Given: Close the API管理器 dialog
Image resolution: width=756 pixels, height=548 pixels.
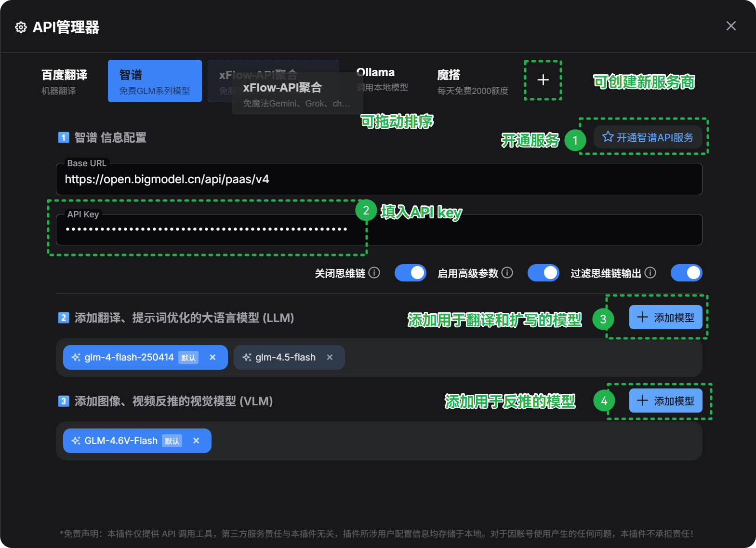Looking at the screenshot, I should [731, 26].
